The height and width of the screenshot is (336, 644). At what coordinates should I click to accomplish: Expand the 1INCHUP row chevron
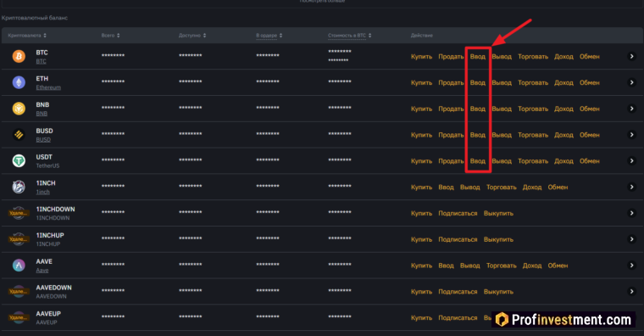[x=631, y=239]
